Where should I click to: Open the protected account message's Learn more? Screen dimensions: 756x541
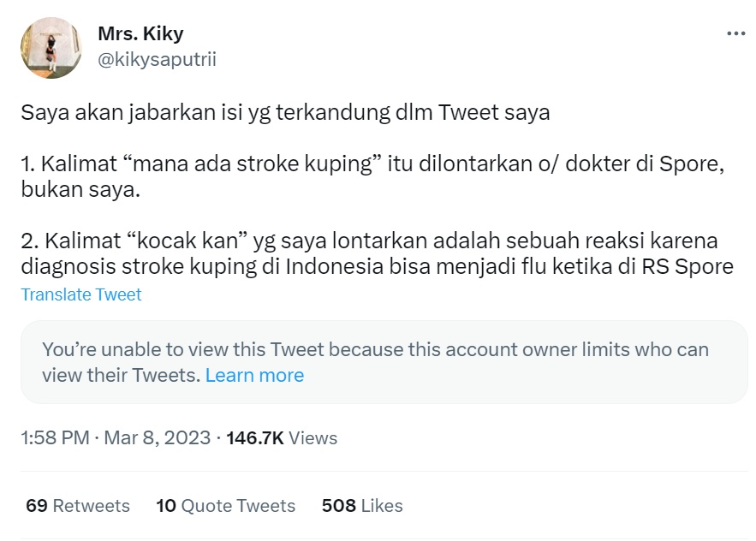[255, 375]
